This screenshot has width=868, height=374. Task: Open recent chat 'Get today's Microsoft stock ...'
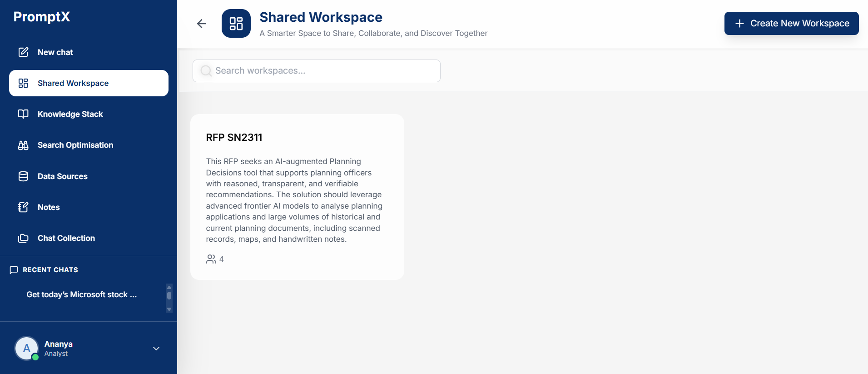tap(82, 294)
